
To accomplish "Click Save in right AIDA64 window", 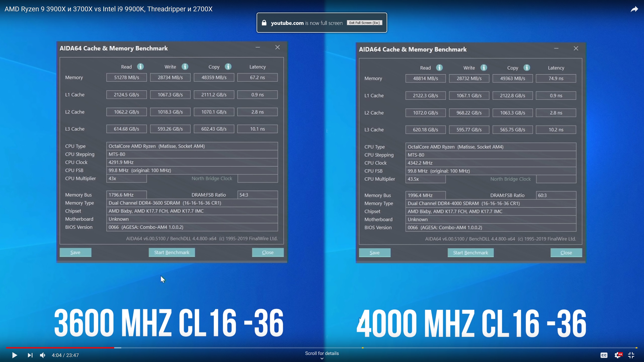I will pyautogui.click(x=375, y=253).
